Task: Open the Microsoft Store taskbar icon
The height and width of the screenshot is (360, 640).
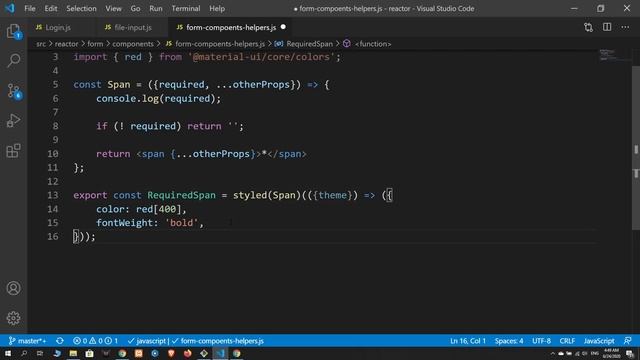Action: coord(89,353)
